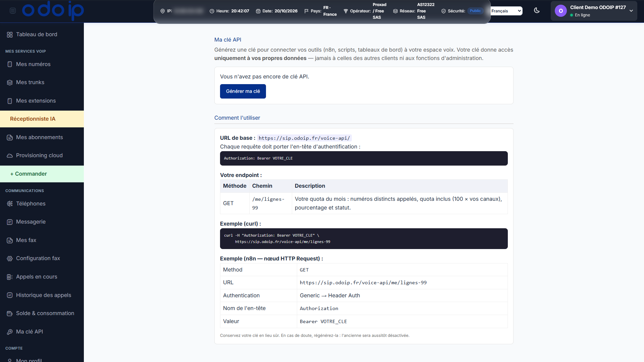Click the Opérateur wifi icon in status bar

point(346,11)
